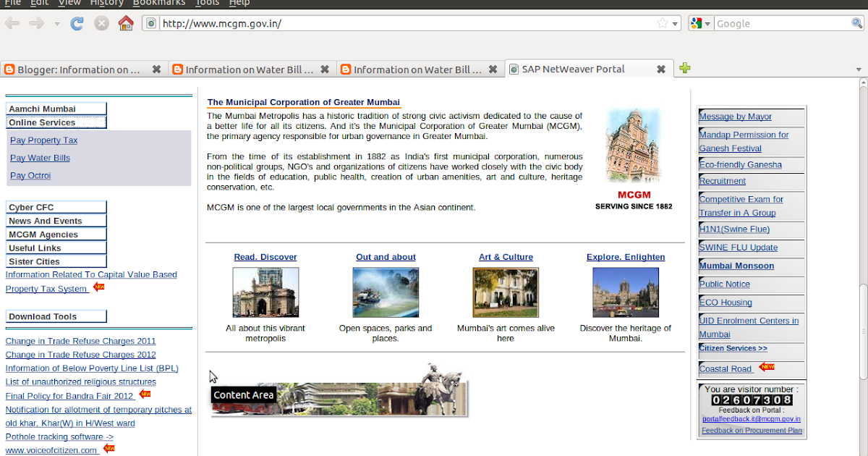The width and height of the screenshot is (868, 456).
Task: Bookmark the page with the star icon
Action: (662, 23)
